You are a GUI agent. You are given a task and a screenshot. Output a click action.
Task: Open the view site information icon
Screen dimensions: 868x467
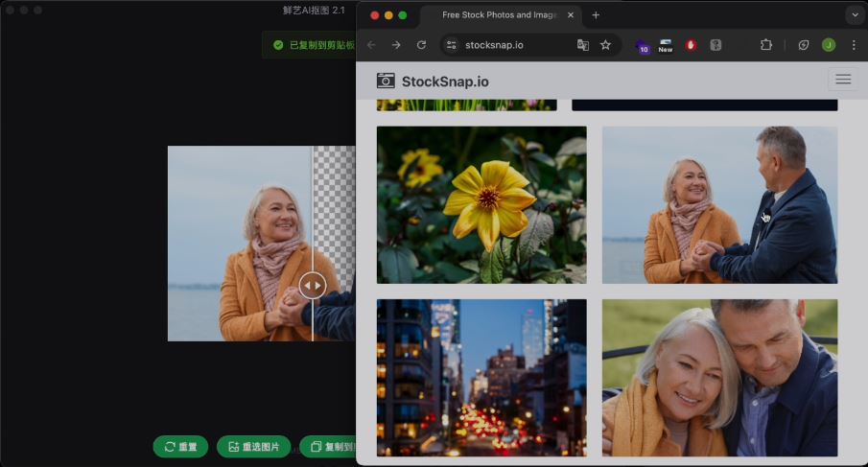(452, 45)
